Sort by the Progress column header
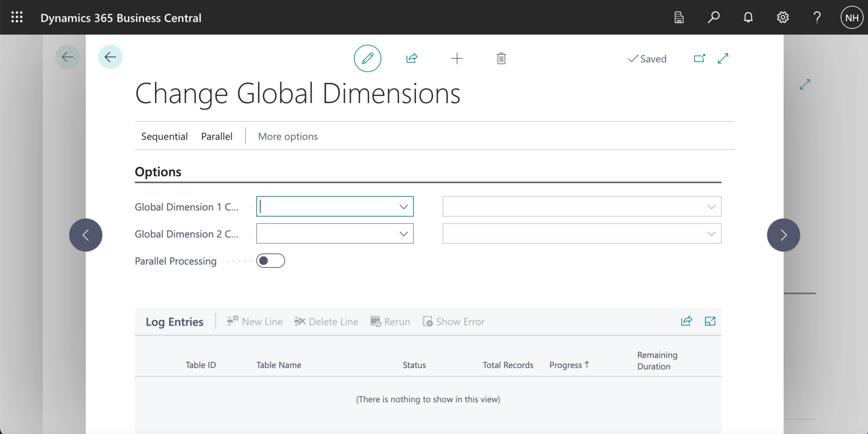 point(565,365)
